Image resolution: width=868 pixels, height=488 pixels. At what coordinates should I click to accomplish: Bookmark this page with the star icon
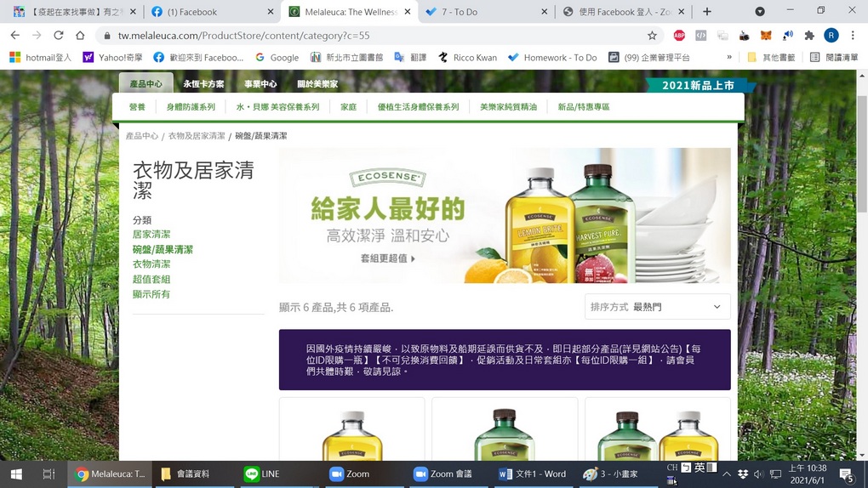(x=652, y=36)
